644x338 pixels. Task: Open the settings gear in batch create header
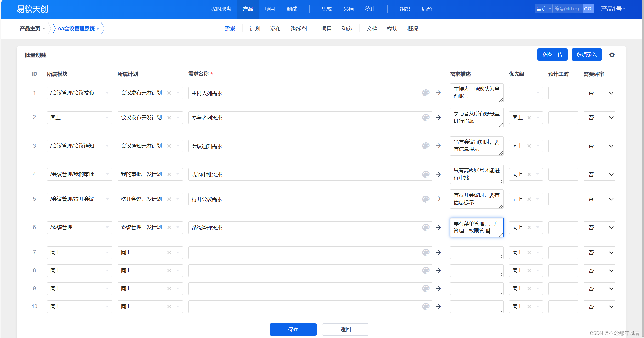point(612,55)
